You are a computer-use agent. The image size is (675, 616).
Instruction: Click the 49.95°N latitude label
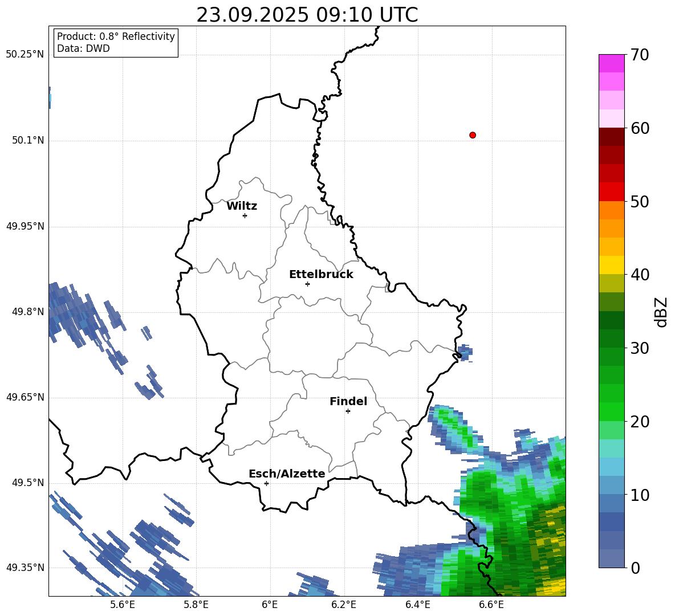pyautogui.click(x=25, y=226)
